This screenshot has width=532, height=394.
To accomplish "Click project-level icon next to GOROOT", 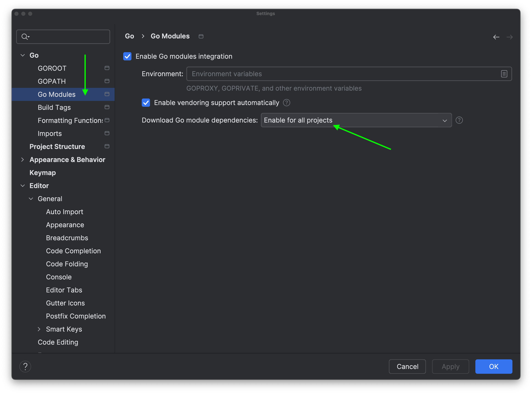I will point(107,68).
